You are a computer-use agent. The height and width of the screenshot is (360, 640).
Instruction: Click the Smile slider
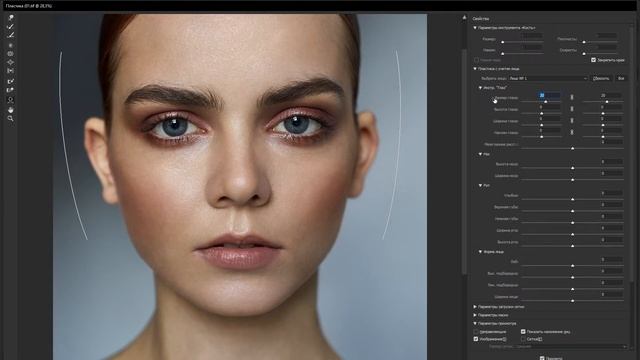point(572,199)
